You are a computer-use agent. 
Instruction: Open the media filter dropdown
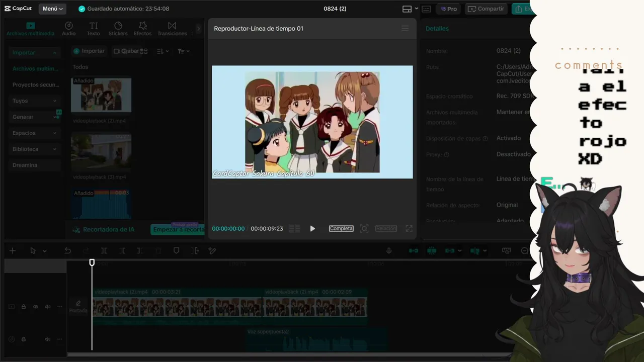(x=183, y=51)
